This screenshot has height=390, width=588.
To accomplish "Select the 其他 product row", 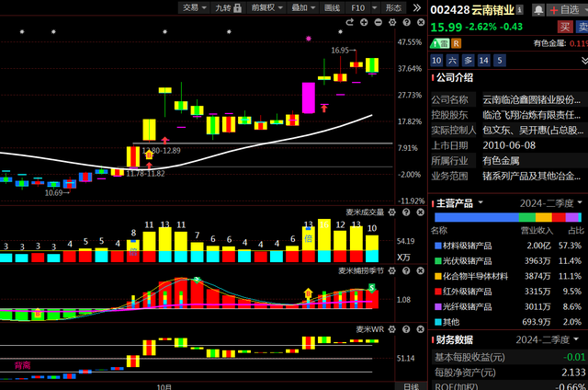I will [508, 322].
